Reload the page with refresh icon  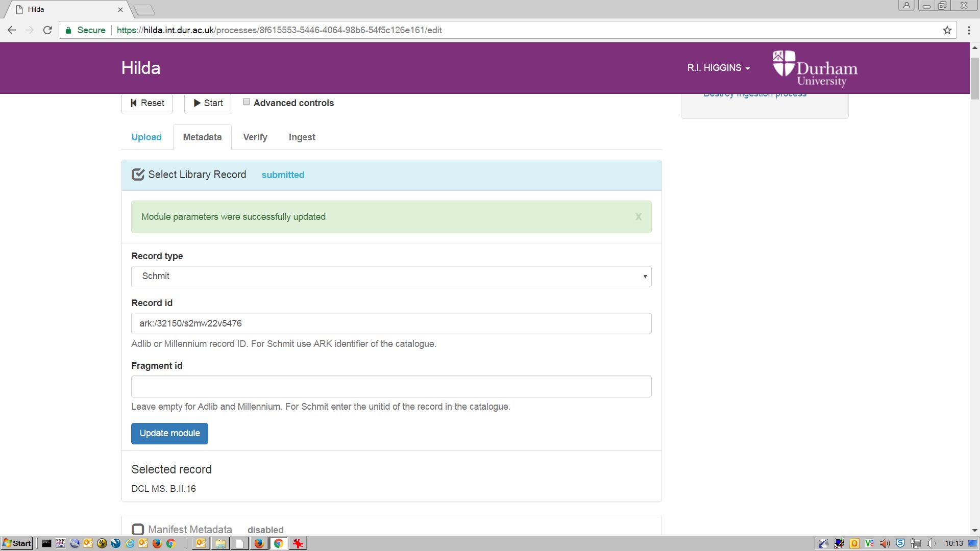point(47,30)
